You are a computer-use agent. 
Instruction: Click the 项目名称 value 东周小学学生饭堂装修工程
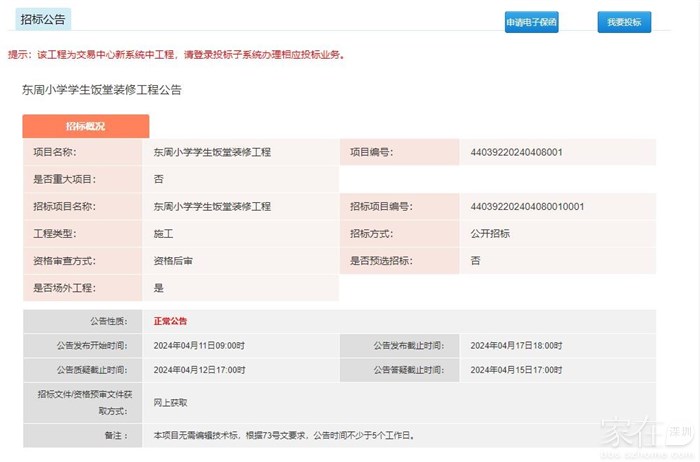(x=212, y=153)
